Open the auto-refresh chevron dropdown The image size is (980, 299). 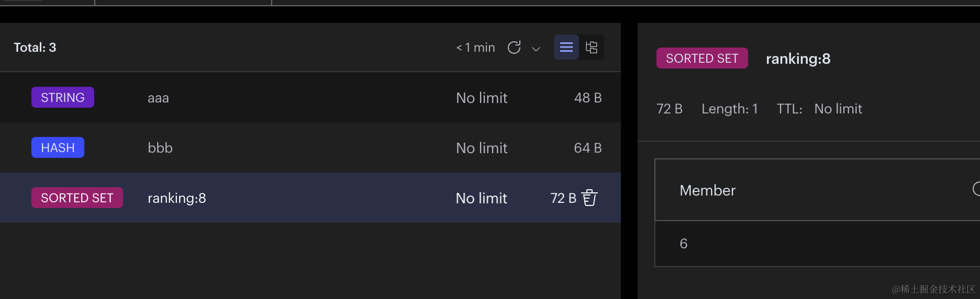pyautogui.click(x=536, y=49)
